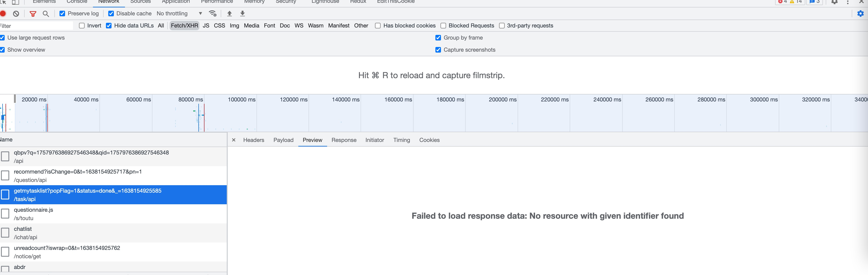Click the export HAR download arrow
Viewport: 868px width, 275px height.
[x=242, y=13]
